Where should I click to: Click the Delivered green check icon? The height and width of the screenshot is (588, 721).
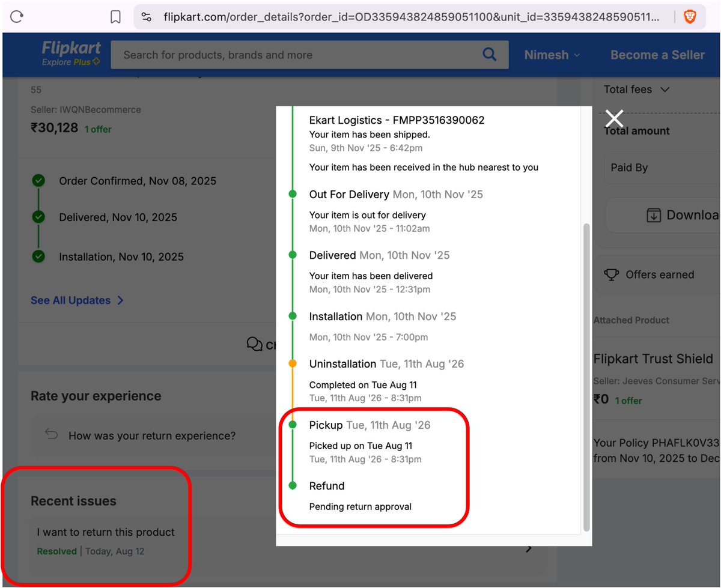click(38, 217)
